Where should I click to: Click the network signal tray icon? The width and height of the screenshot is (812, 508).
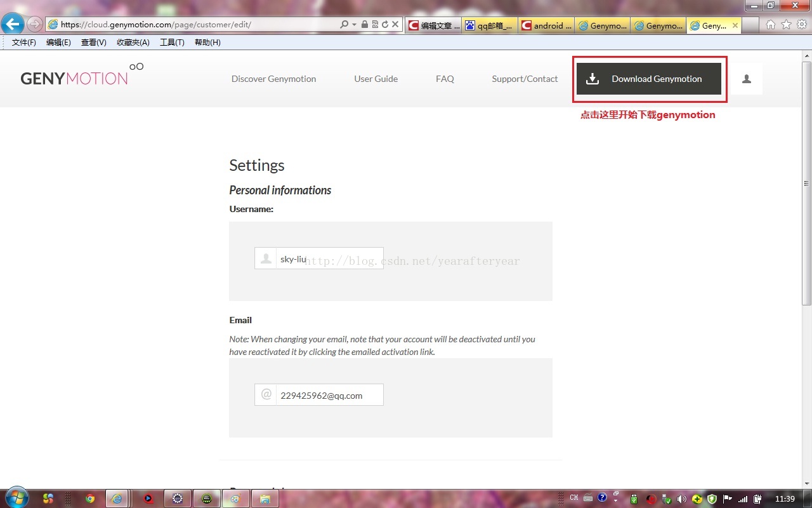point(743,498)
